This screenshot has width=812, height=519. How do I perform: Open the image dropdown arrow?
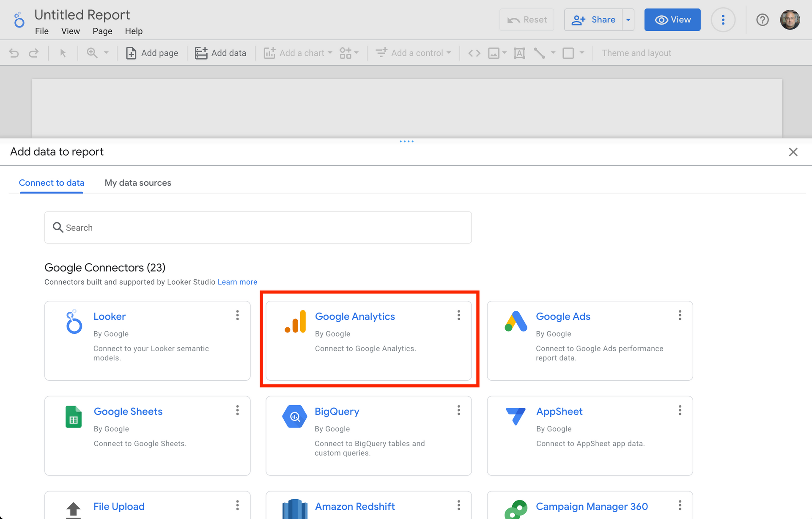(504, 53)
